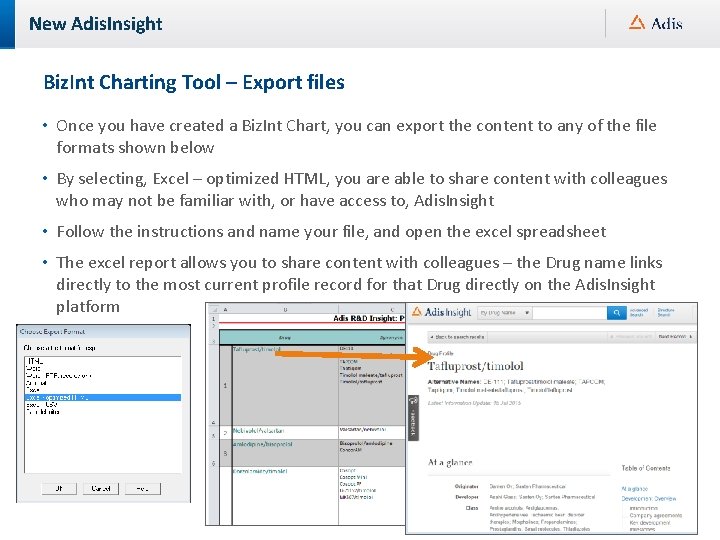Click the Tafluprost/timolol link in the spreadsheet

[x=256, y=349]
